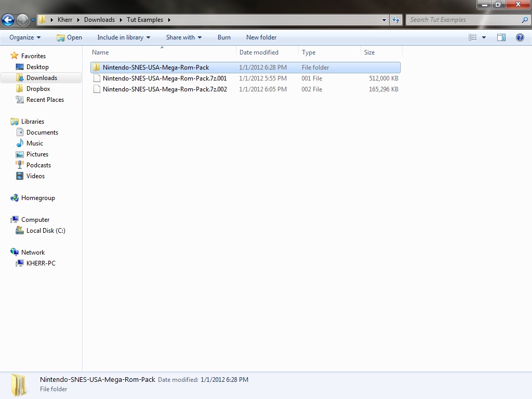
Task: Click the refresh button beside address bar
Action: 396,20
